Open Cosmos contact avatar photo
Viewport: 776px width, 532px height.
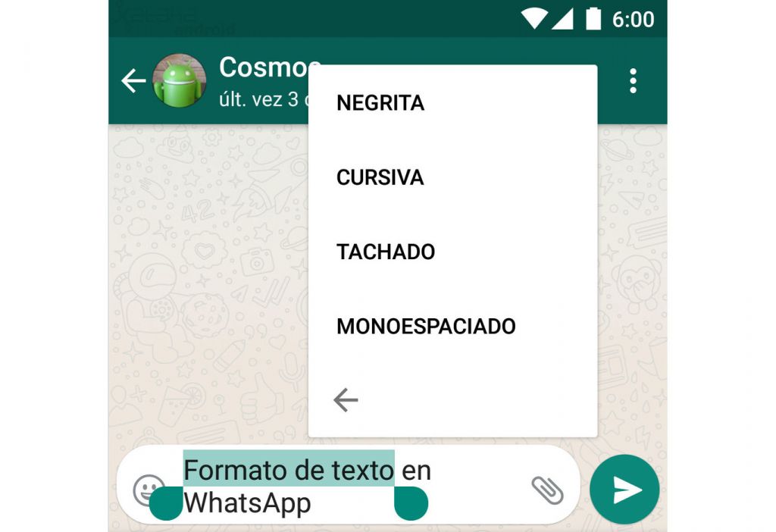pyautogui.click(x=179, y=80)
